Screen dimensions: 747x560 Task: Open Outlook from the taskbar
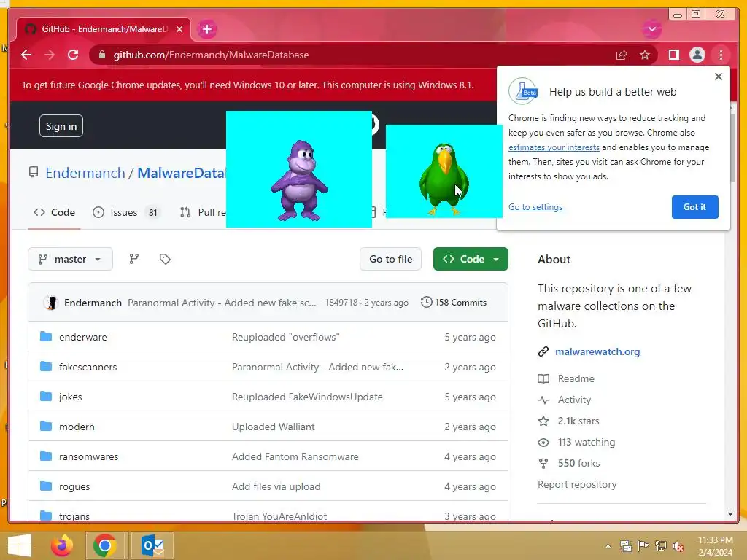coord(152,545)
